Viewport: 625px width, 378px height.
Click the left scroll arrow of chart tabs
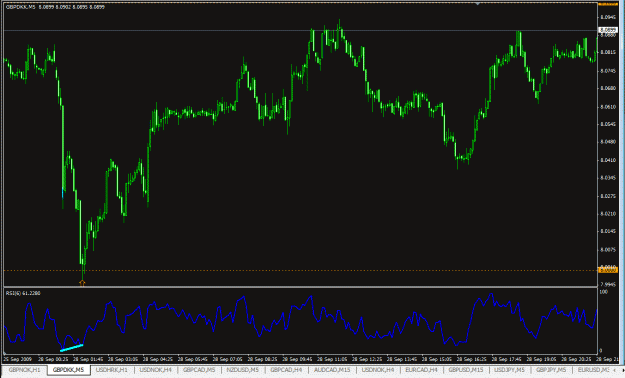615,370
